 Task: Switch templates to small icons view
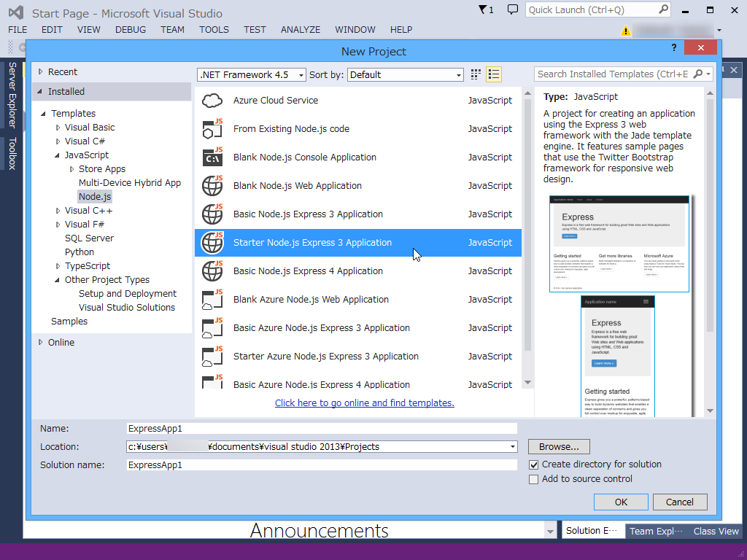point(475,74)
